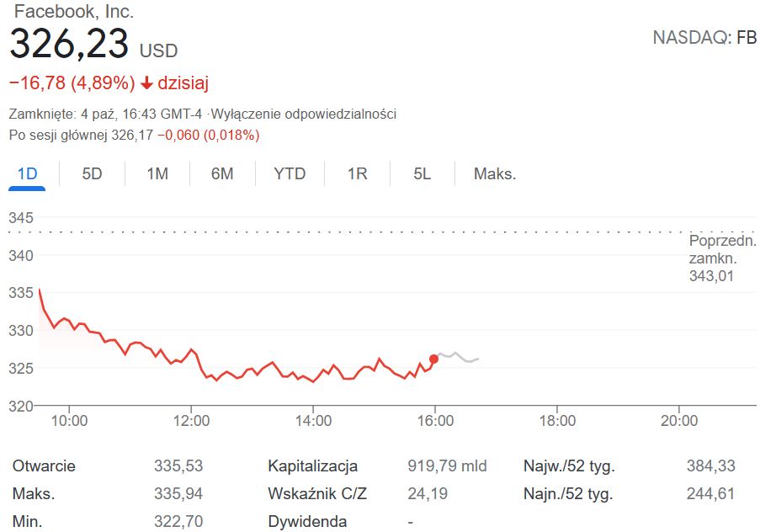Switch to the 1R yearly tab
The image size is (760, 532).
click(358, 174)
